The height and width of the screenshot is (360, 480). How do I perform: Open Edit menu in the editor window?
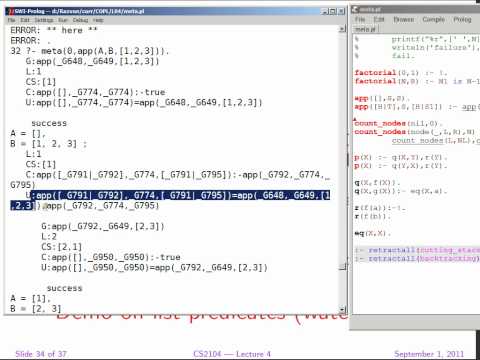379,19
